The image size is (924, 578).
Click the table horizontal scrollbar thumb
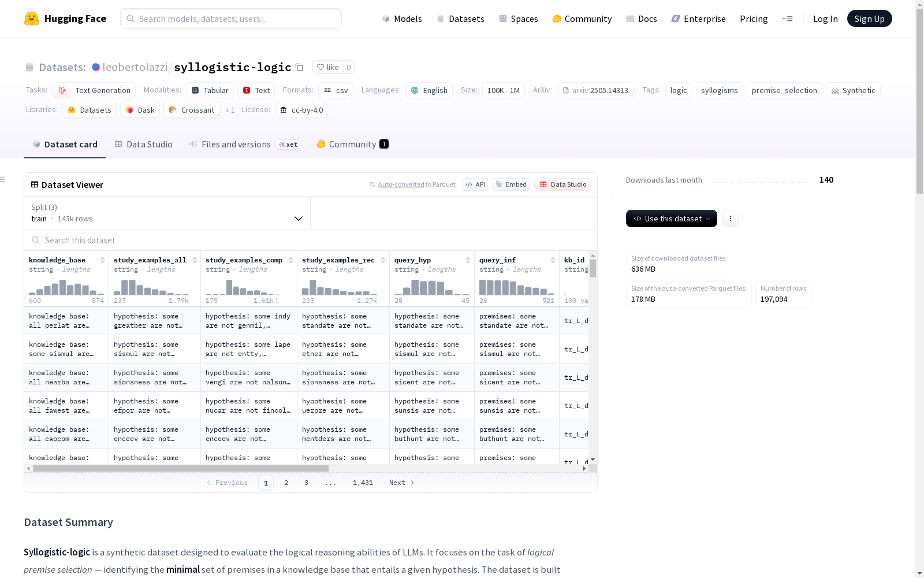click(x=180, y=468)
